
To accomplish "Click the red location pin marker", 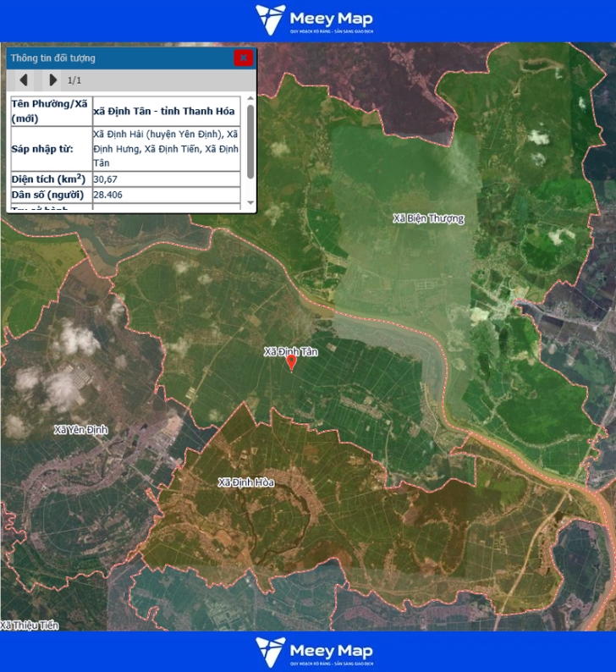I will (292, 363).
